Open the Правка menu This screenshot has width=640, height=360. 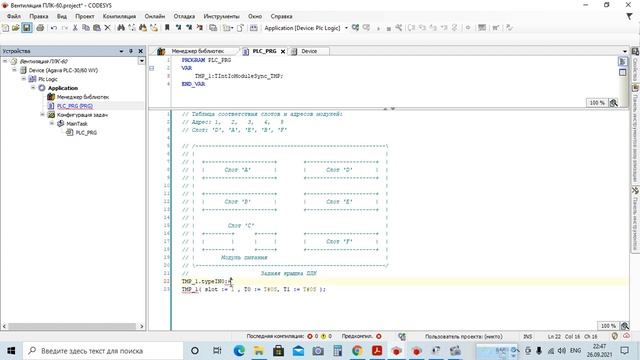(39, 16)
